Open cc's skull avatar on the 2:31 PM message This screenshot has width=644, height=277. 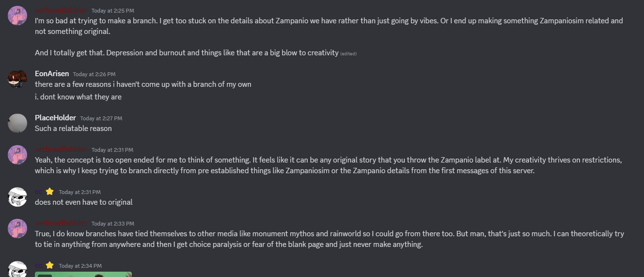(17, 197)
